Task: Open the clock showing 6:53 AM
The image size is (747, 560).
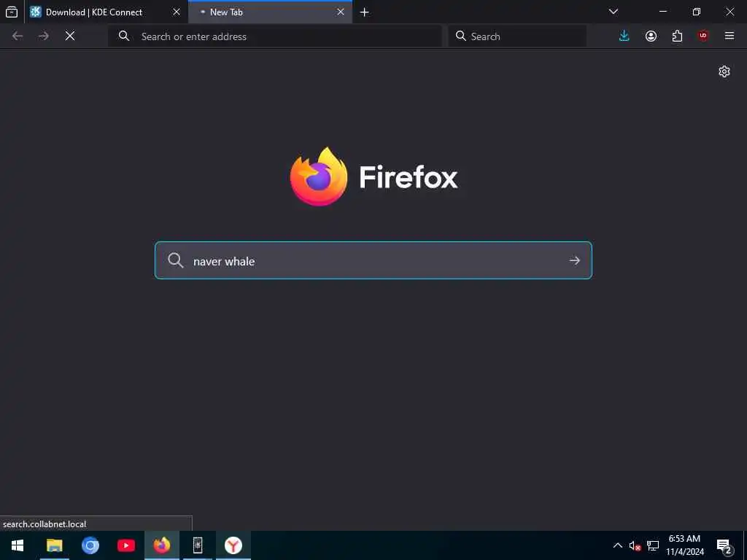Action: (x=684, y=545)
